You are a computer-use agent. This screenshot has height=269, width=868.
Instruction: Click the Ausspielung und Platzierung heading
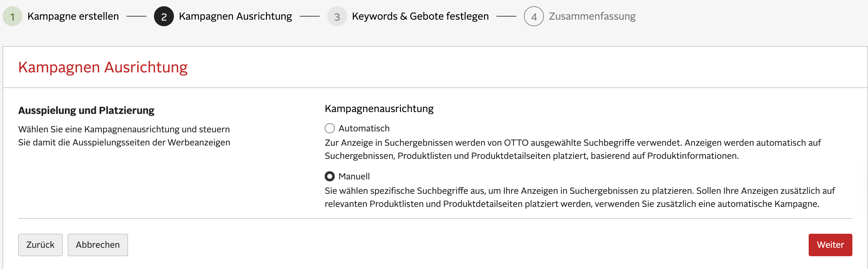tap(86, 110)
